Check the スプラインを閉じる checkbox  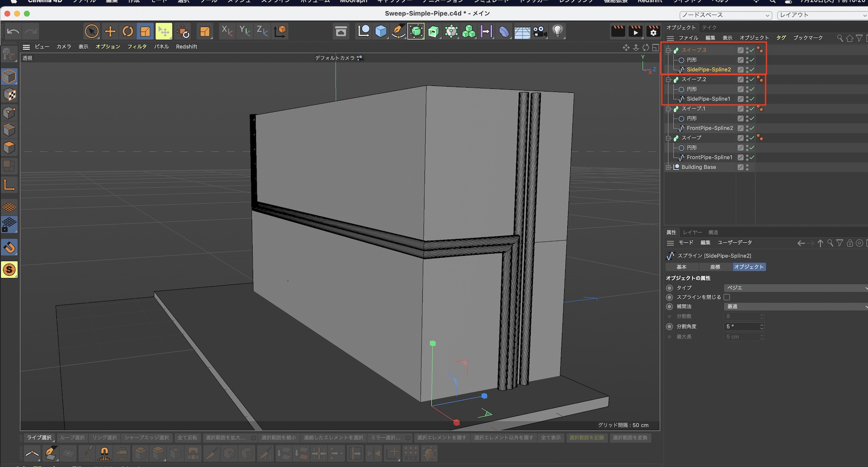727,297
